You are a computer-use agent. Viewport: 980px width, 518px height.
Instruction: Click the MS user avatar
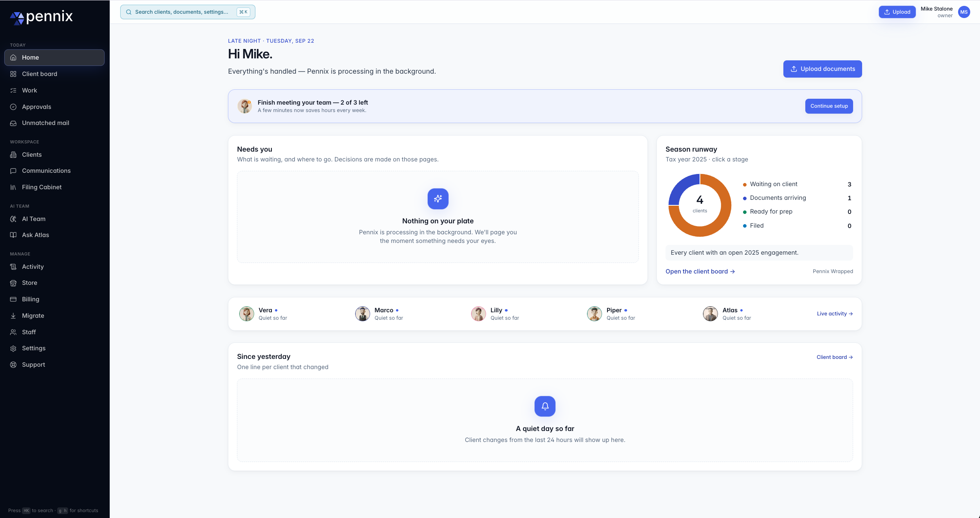coord(964,12)
